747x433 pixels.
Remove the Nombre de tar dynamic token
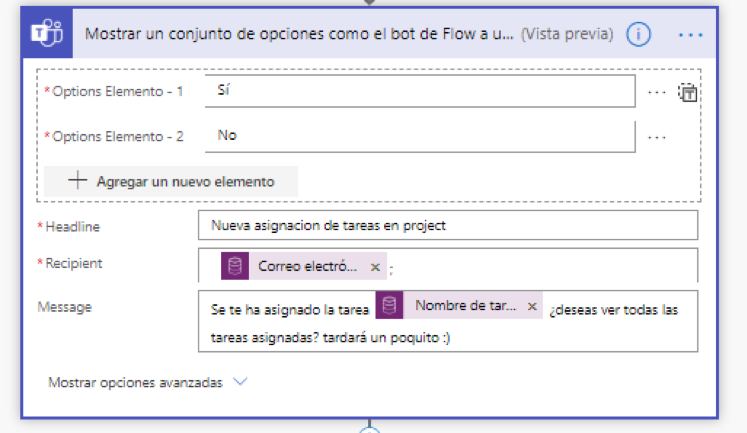[532, 306]
